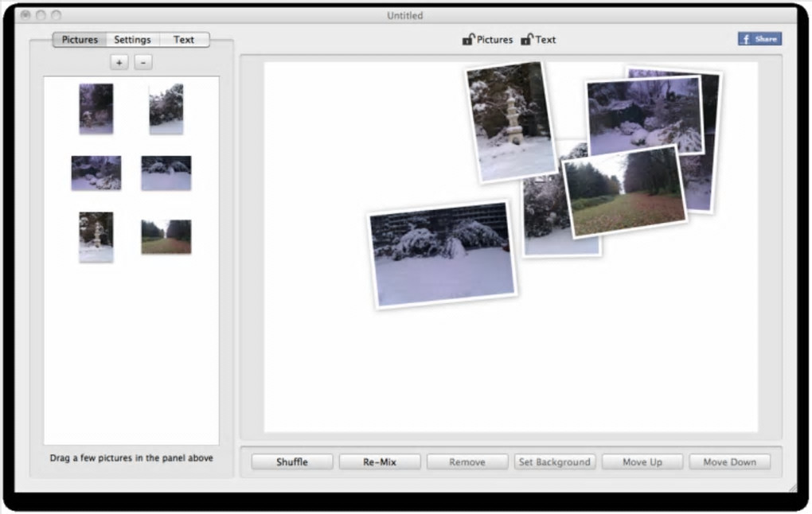Select the top-left snowy tree thumbnail
The height and width of the screenshot is (514, 812).
tap(96, 109)
